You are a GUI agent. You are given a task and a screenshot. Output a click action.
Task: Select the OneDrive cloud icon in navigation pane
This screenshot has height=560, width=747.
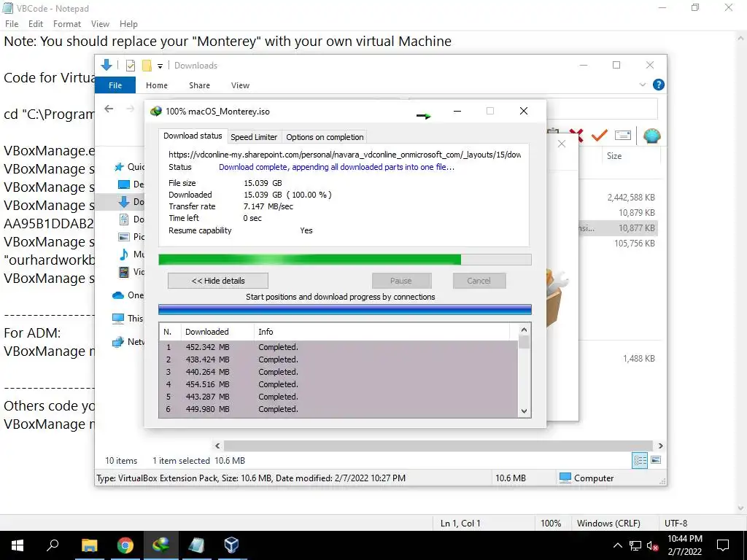118,295
